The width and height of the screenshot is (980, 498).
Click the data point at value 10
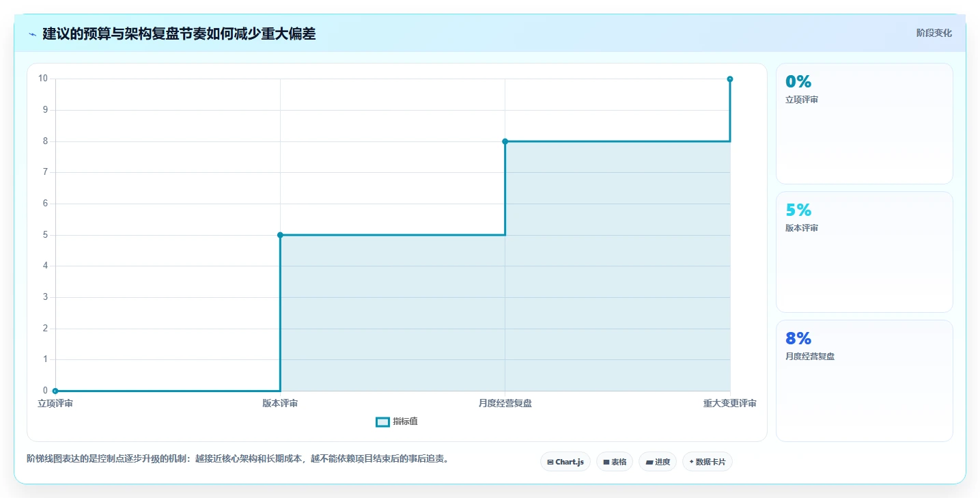click(730, 79)
